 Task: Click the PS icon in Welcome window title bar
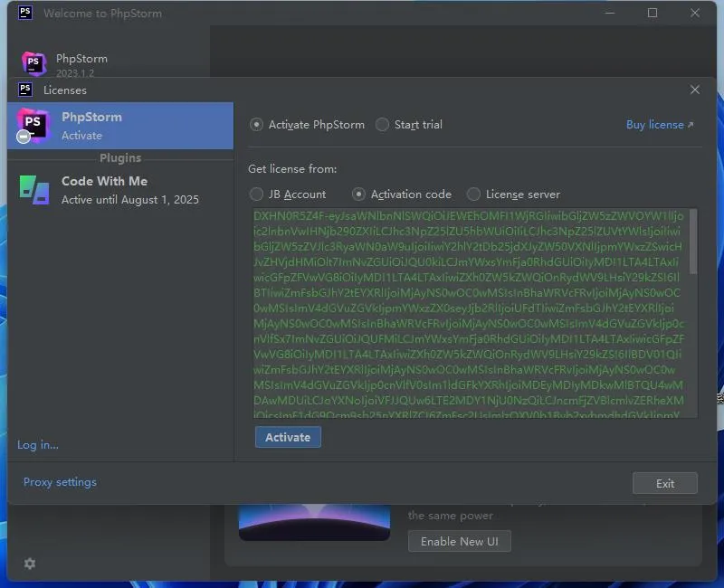25,13
